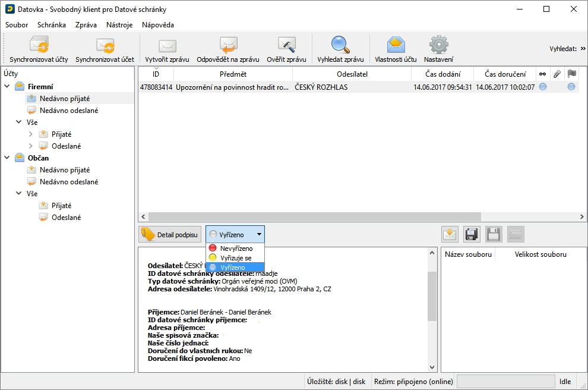Select Nevyřízeno red state option
The width and height of the screenshot is (588, 390).
236,248
